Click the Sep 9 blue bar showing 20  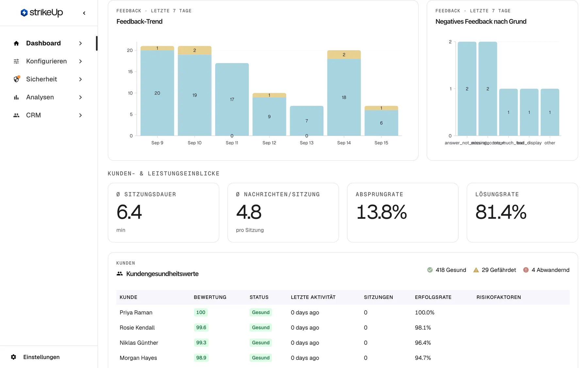157,93
